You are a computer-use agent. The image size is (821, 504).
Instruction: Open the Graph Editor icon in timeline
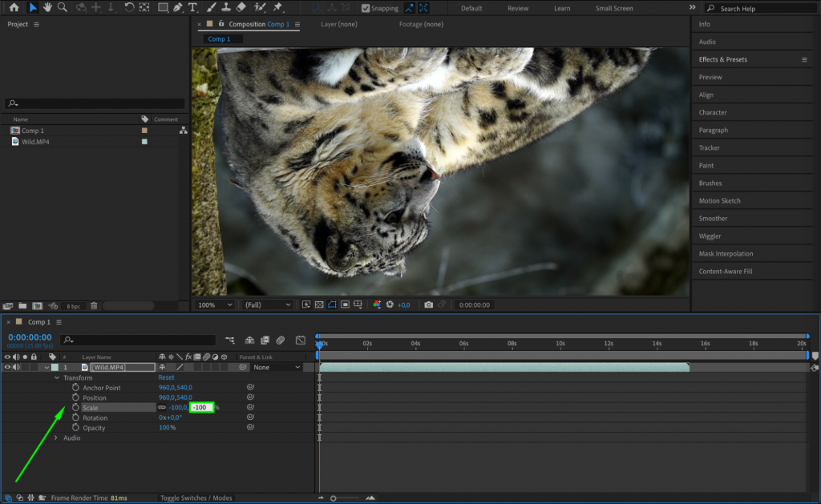[301, 341]
